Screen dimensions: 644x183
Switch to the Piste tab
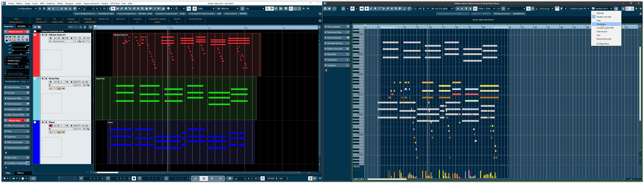point(8,173)
